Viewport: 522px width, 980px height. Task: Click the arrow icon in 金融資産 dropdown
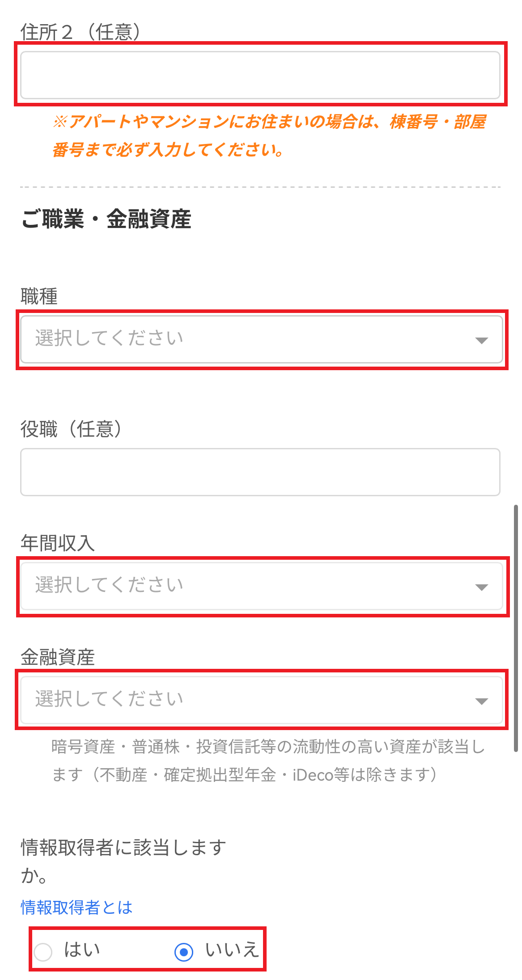[x=481, y=701]
